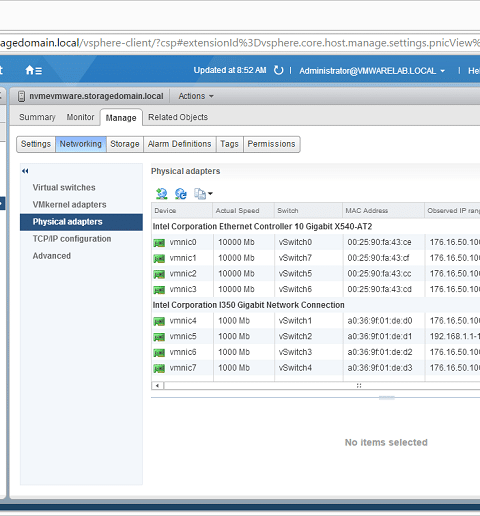Viewport: 480px width, 516px height.
Task: Select the vmnic5 row name
Action: (183, 337)
